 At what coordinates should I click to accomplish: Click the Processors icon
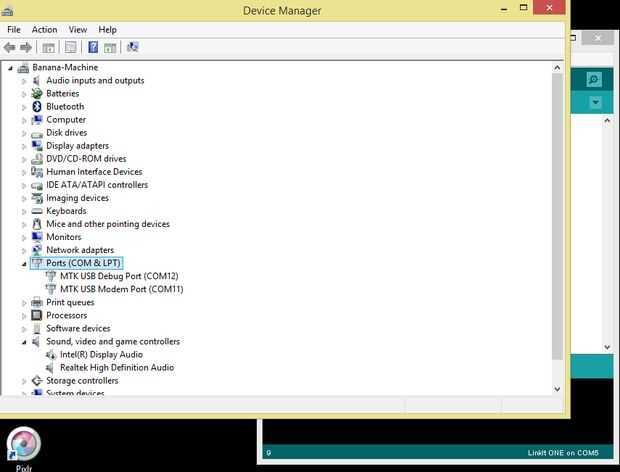pos(37,315)
